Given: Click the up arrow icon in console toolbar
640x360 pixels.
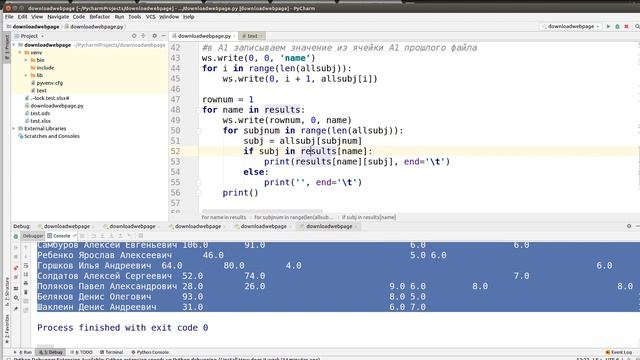Looking at the screenshot, I should tap(26, 247).
